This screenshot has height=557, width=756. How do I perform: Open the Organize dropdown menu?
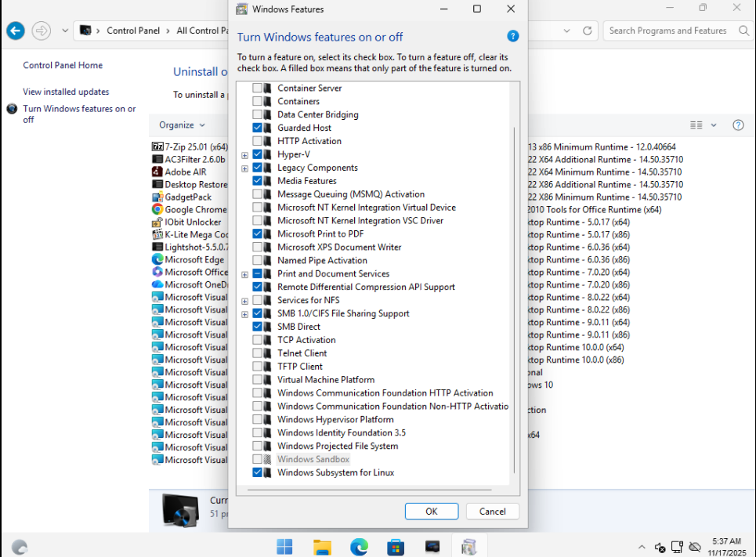(x=182, y=125)
